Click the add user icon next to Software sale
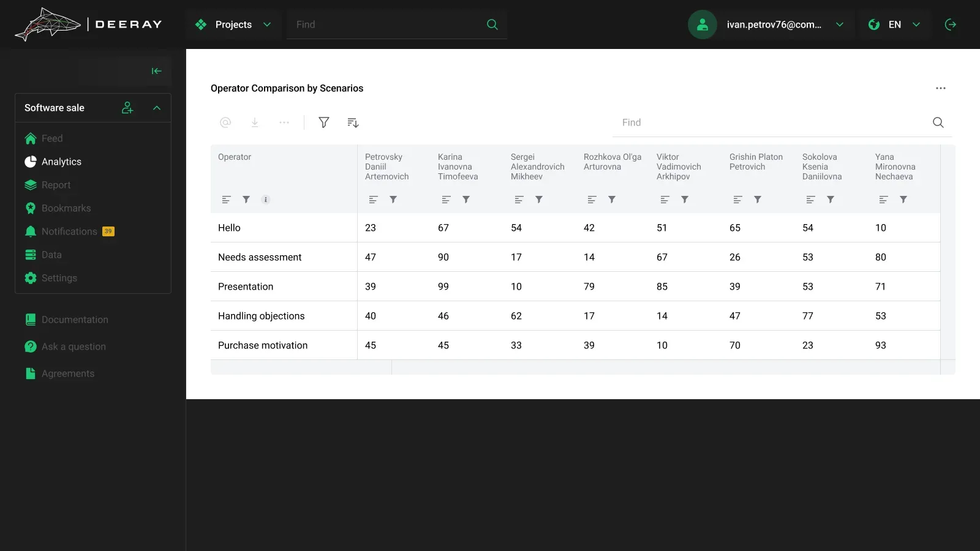This screenshot has width=980, height=551. (x=127, y=108)
